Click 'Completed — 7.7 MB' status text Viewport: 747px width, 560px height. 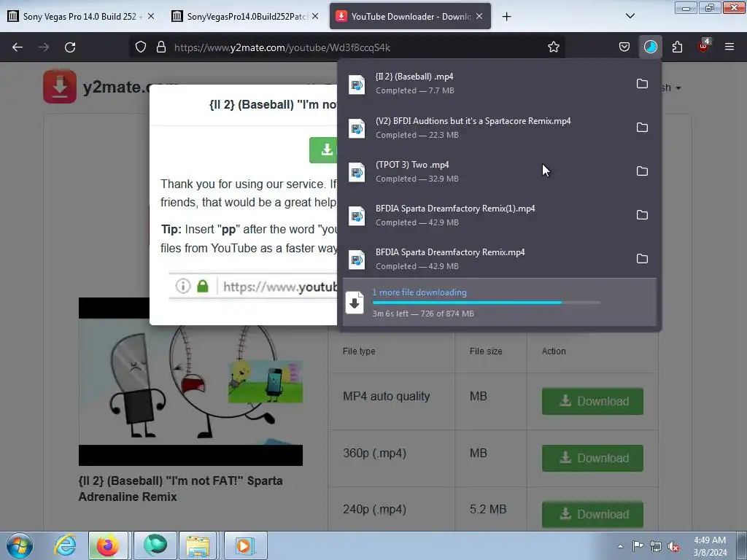click(415, 90)
